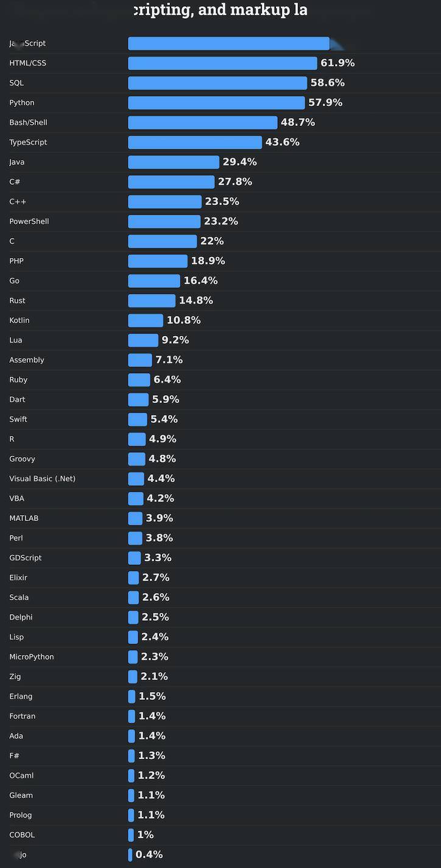Select the Lua 9.2% percentage text
Screen dimensions: 441x868
pyautogui.click(x=175, y=340)
